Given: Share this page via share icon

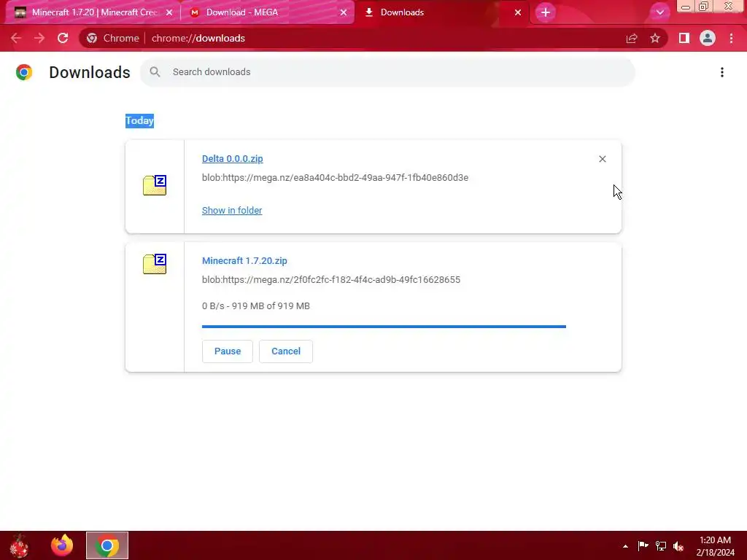Looking at the screenshot, I should pyautogui.click(x=632, y=38).
